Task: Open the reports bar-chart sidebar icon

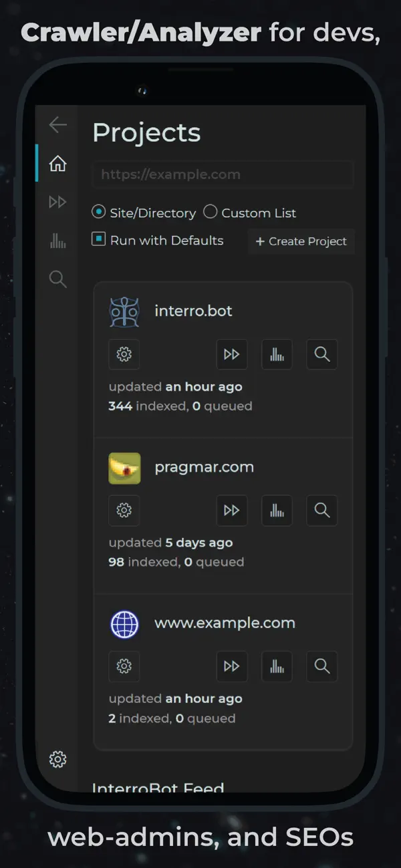Action: pyautogui.click(x=58, y=241)
